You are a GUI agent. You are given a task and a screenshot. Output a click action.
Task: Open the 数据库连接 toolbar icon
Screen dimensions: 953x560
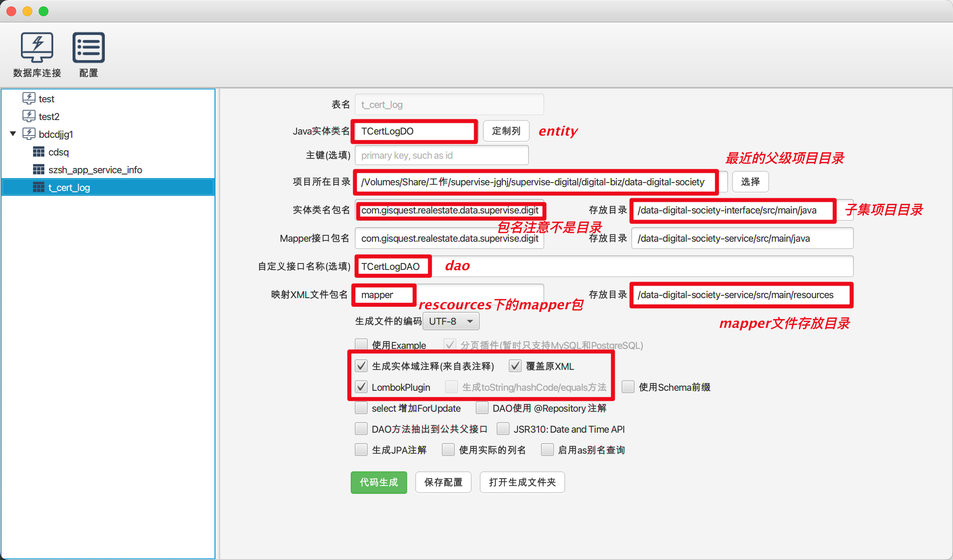click(x=37, y=48)
